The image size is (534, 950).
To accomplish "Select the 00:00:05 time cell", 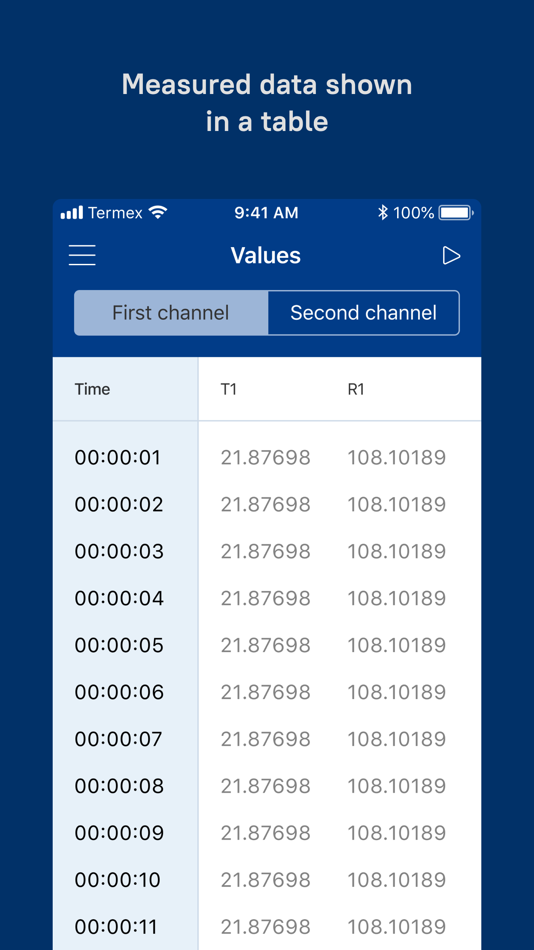I will pyautogui.click(x=119, y=645).
